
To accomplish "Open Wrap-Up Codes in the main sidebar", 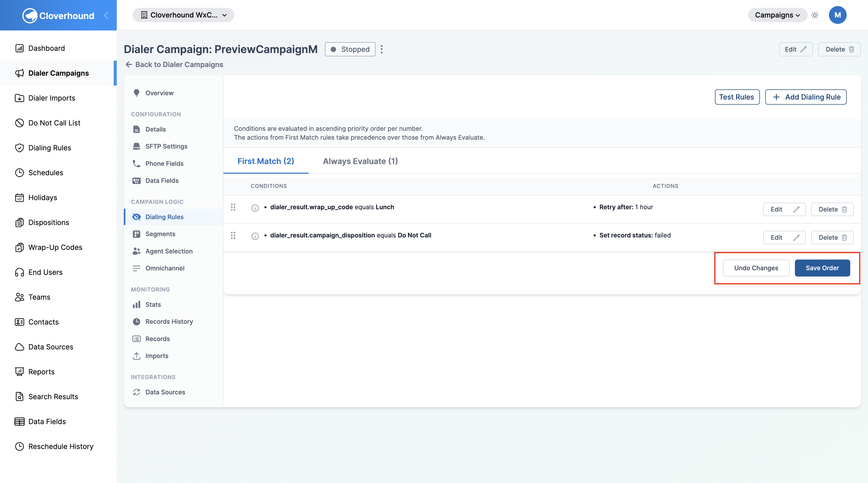I will (x=58, y=247).
